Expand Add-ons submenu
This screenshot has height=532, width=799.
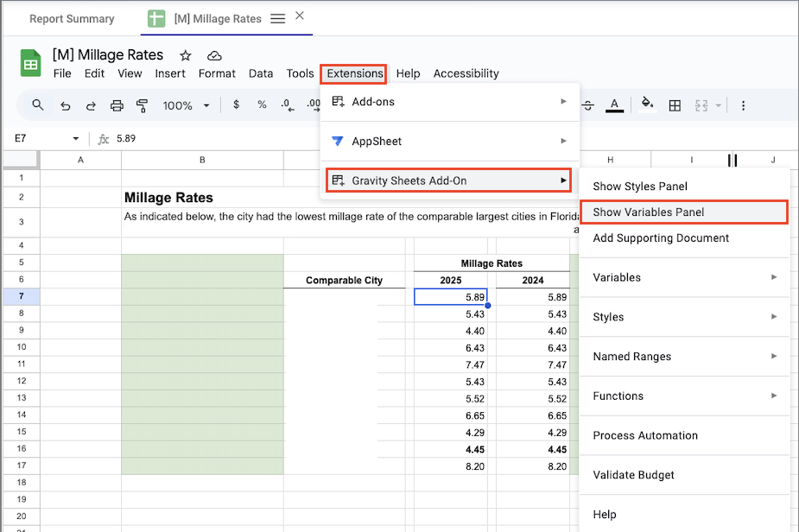point(450,101)
